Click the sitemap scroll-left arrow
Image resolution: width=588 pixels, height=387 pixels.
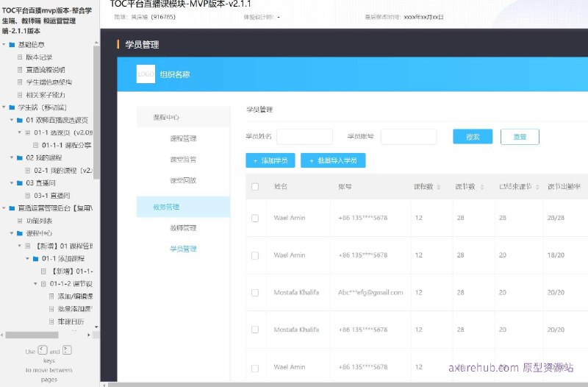click(x=2, y=335)
